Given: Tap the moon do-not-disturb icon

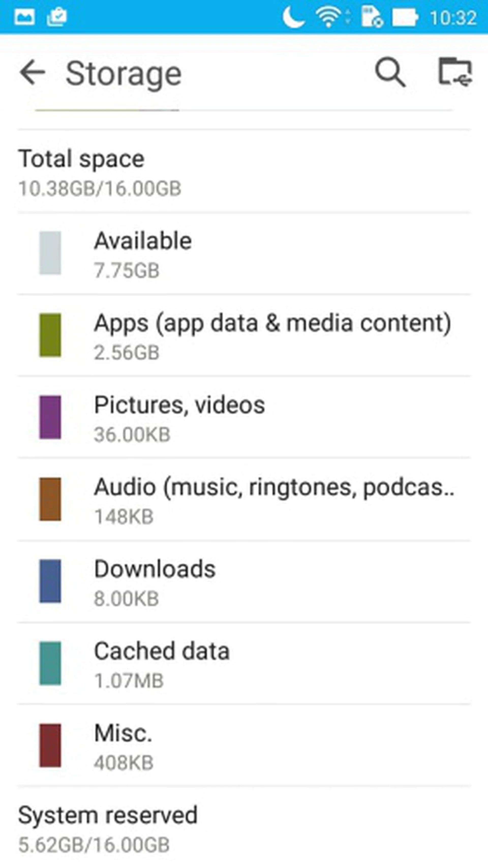Looking at the screenshot, I should pyautogui.click(x=293, y=17).
